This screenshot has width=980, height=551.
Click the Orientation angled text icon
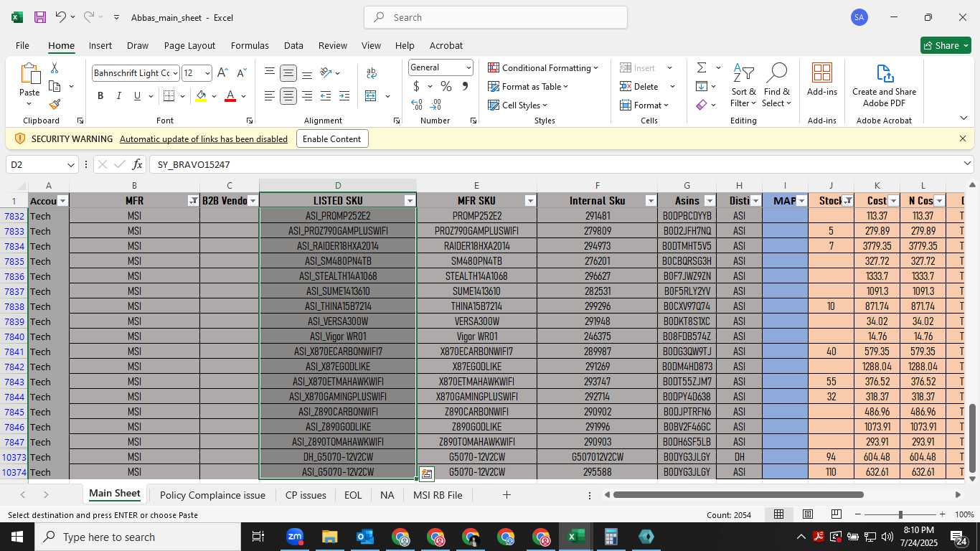326,73
